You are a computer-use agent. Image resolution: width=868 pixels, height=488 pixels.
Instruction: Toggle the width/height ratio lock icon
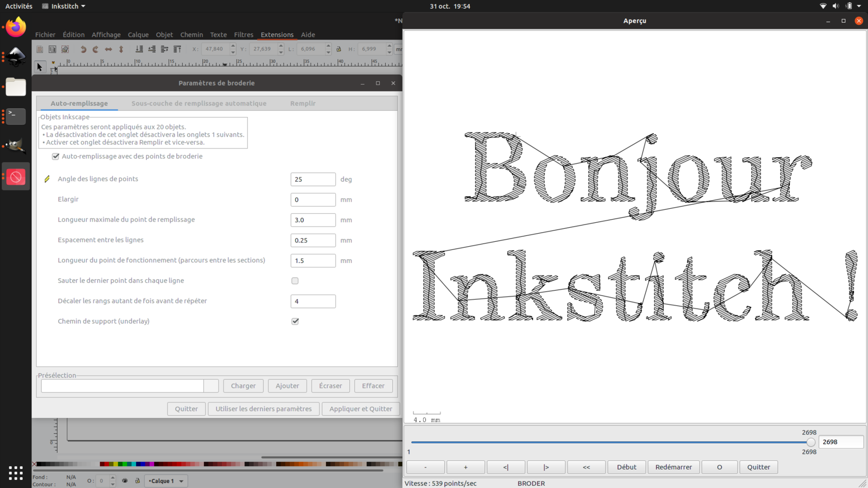point(339,49)
